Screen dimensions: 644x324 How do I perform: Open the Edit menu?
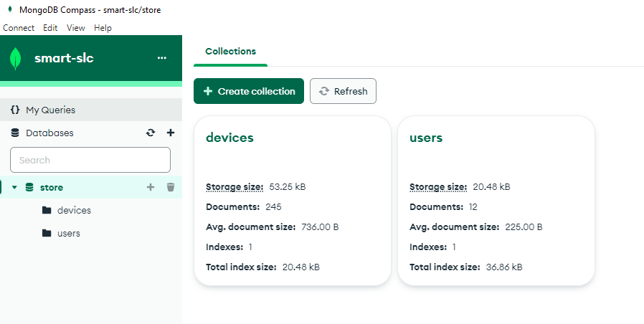[x=50, y=28]
